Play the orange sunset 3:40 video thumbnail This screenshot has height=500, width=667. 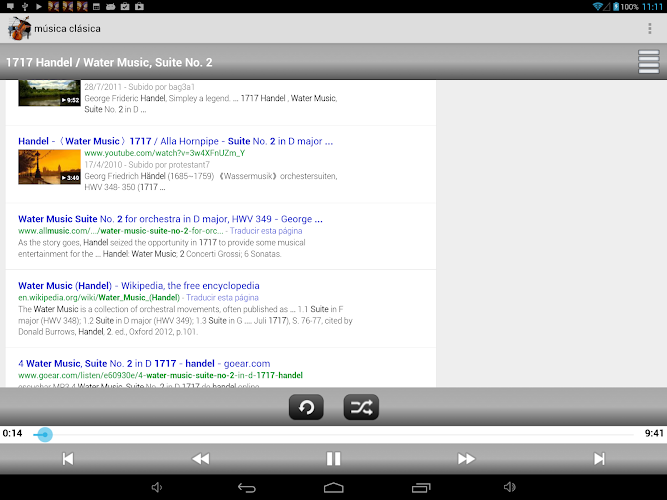pos(49,167)
